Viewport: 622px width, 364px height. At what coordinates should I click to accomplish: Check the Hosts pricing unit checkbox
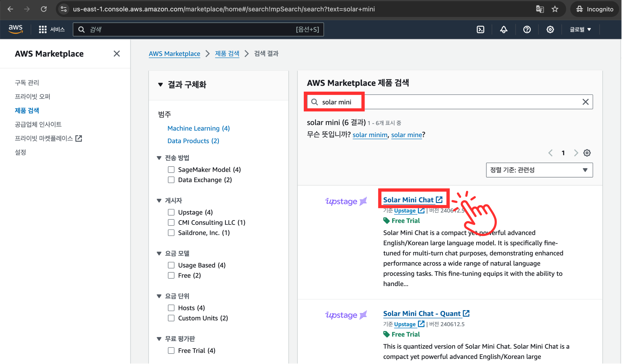point(171,308)
